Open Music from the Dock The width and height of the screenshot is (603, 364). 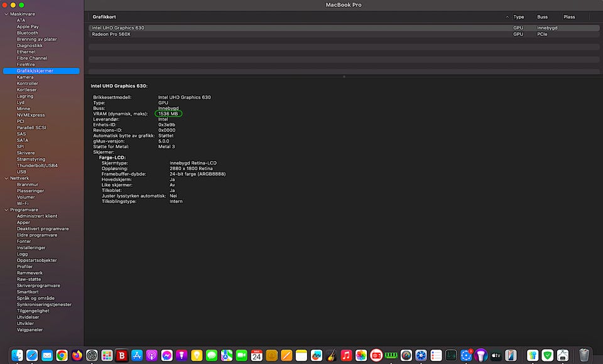(x=346, y=356)
